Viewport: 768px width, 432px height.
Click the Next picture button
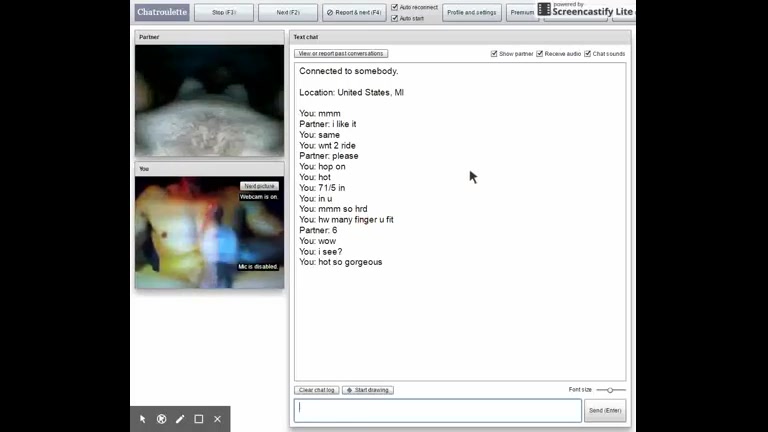259,186
